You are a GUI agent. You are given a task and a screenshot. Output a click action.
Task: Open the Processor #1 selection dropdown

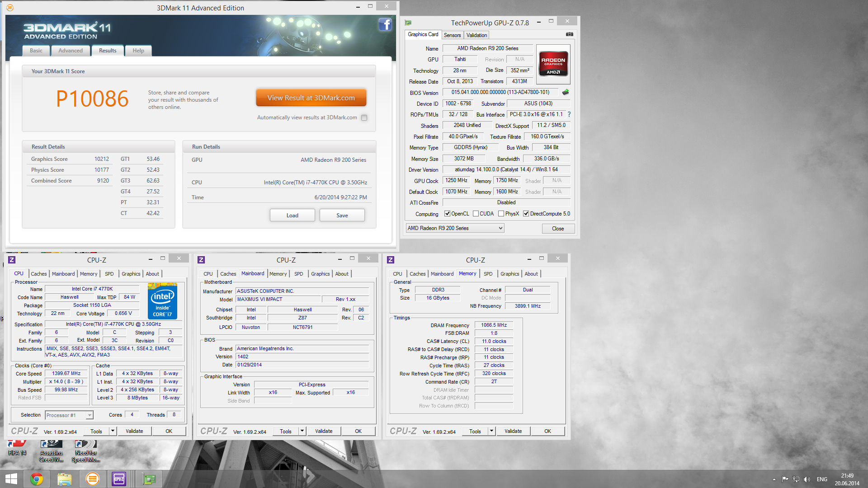[69, 415]
